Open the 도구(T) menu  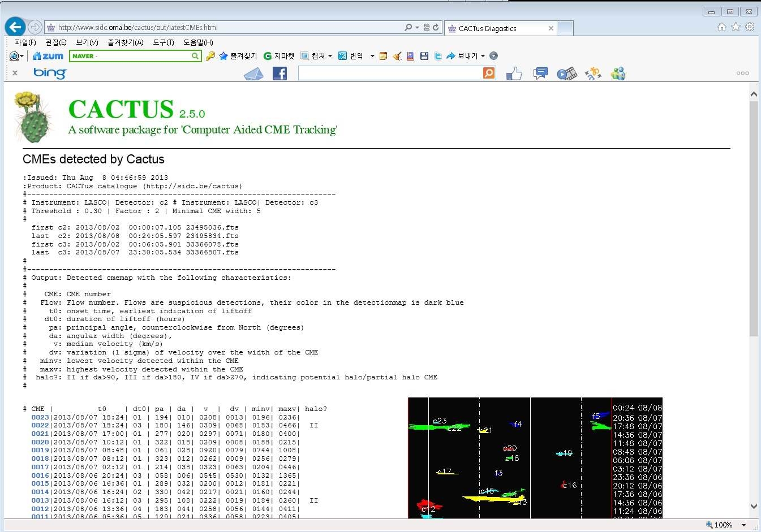[x=164, y=42]
